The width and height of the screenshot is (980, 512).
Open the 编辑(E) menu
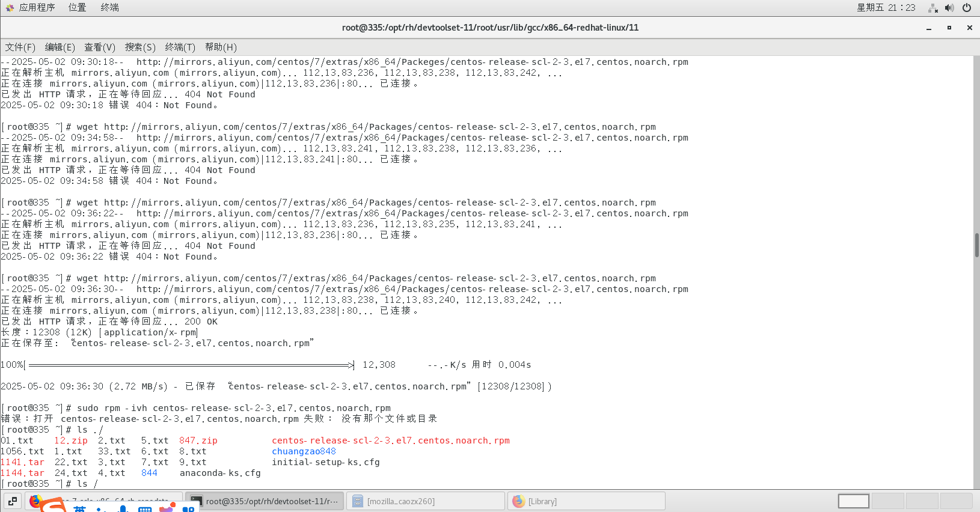coord(60,47)
